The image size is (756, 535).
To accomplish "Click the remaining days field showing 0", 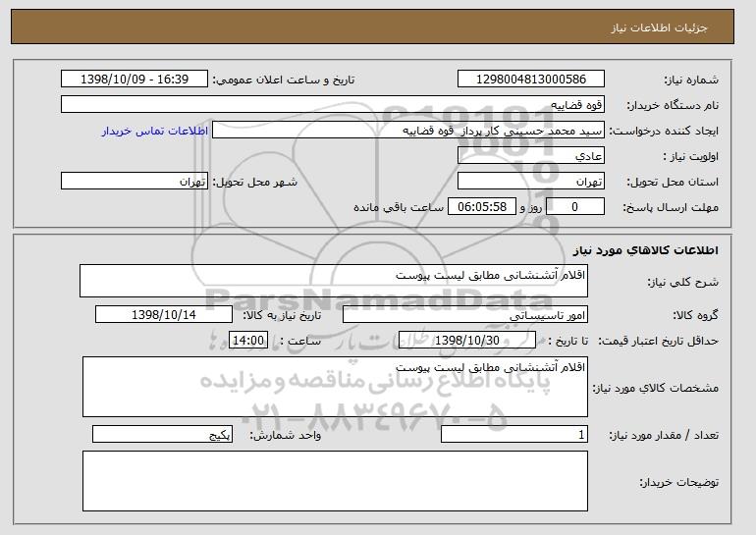I will (x=575, y=207).
